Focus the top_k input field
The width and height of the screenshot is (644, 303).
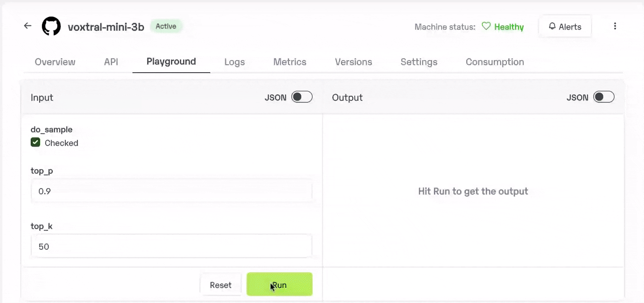(x=171, y=246)
